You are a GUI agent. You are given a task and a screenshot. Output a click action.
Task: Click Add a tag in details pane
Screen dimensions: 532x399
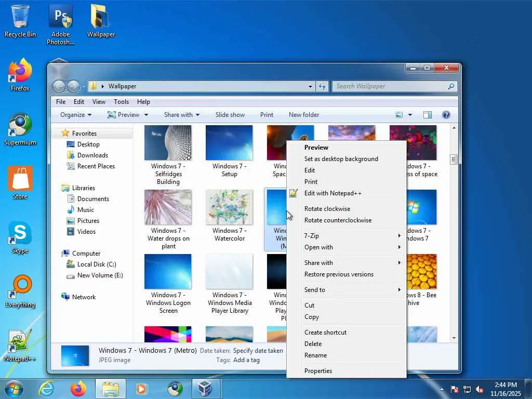point(246,360)
